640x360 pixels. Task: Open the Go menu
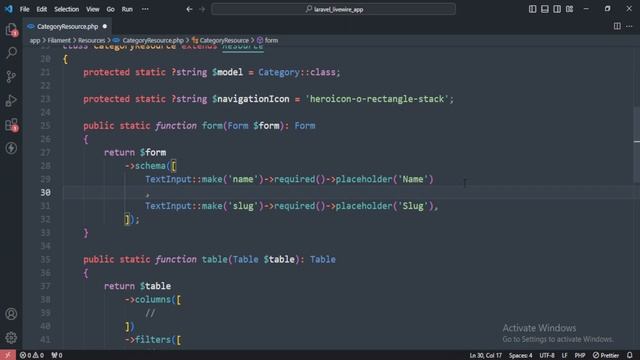point(111,9)
